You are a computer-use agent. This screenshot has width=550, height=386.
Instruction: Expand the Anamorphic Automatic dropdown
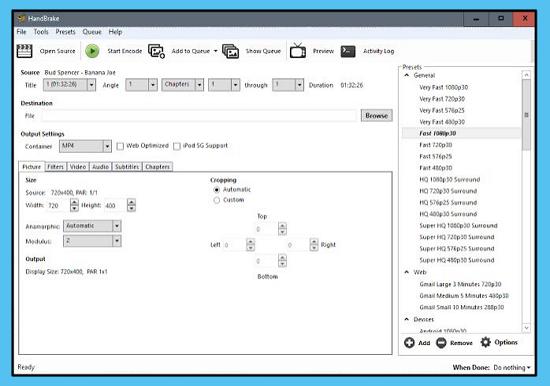92,226
